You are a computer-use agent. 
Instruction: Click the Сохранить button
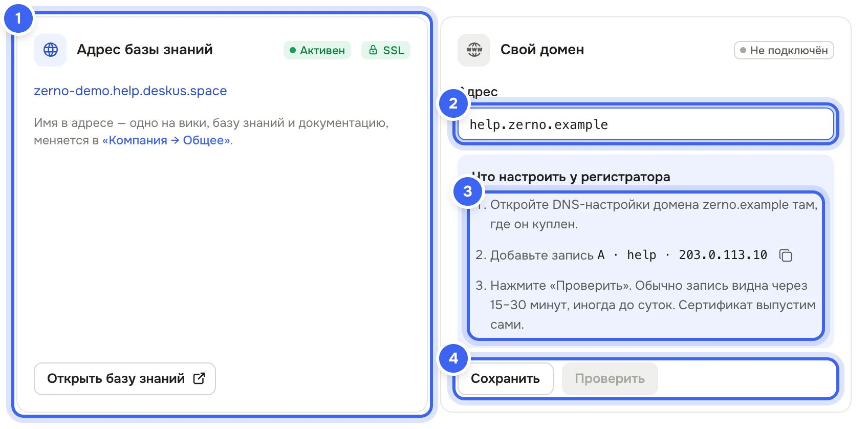point(505,379)
